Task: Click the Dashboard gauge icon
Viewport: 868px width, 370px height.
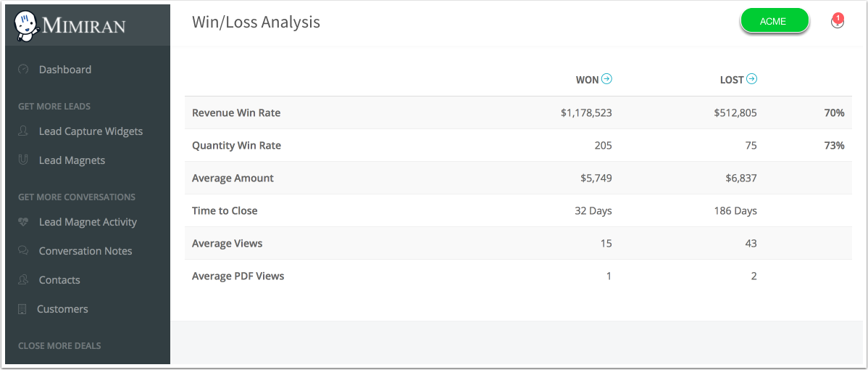Action: click(x=23, y=70)
